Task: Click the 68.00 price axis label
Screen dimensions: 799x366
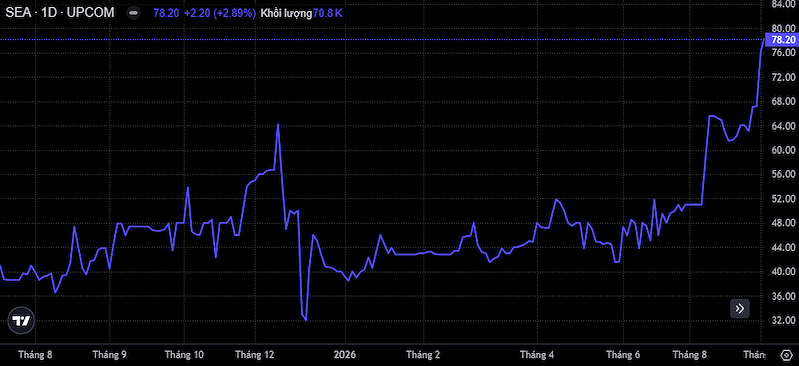Action: click(784, 101)
